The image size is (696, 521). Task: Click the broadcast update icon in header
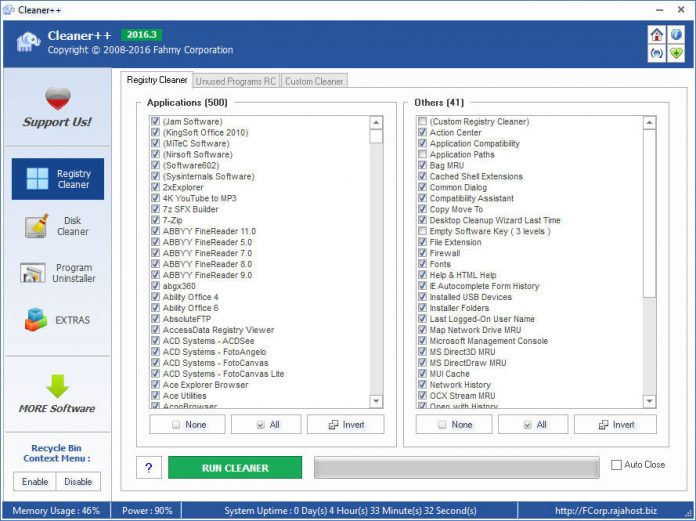click(x=656, y=54)
